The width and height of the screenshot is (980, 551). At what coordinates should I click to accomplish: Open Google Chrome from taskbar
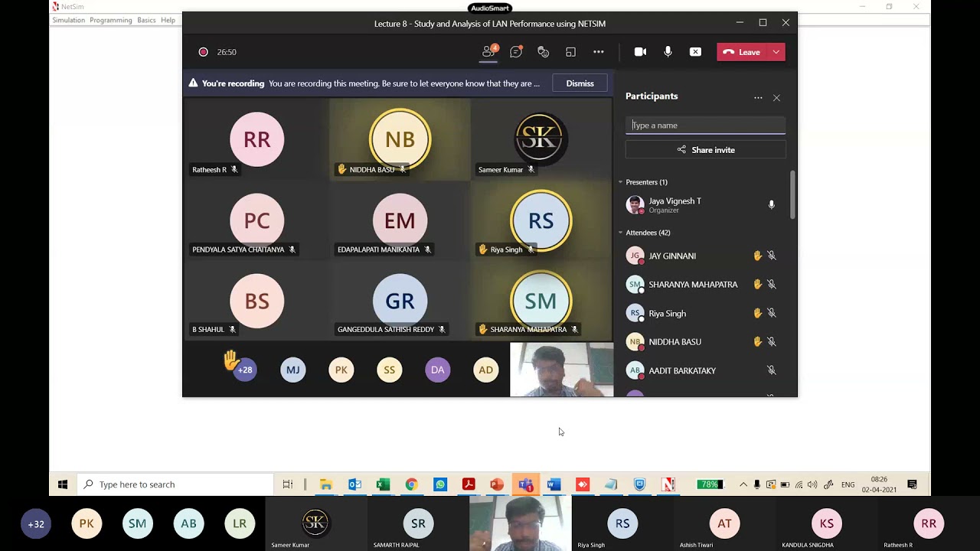(x=411, y=484)
